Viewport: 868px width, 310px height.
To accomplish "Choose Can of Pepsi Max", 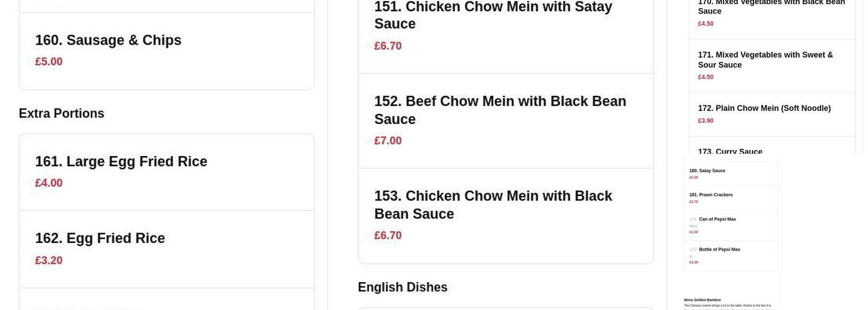I will click(x=717, y=219).
